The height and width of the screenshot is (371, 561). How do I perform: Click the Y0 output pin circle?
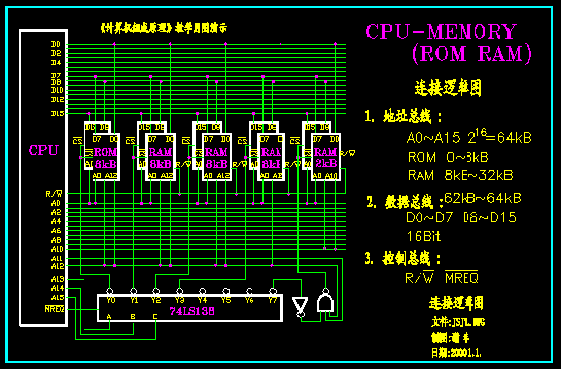coord(110,291)
